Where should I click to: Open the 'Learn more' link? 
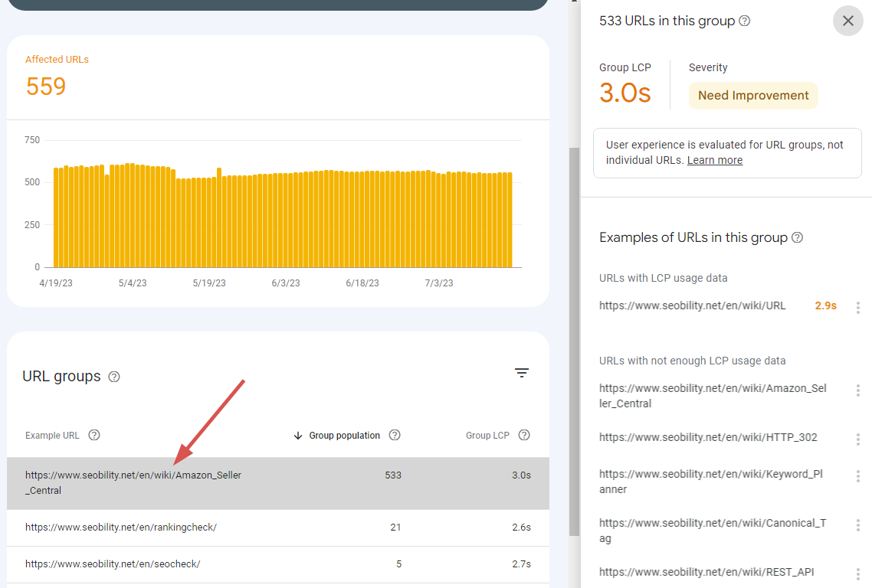[714, 160]
